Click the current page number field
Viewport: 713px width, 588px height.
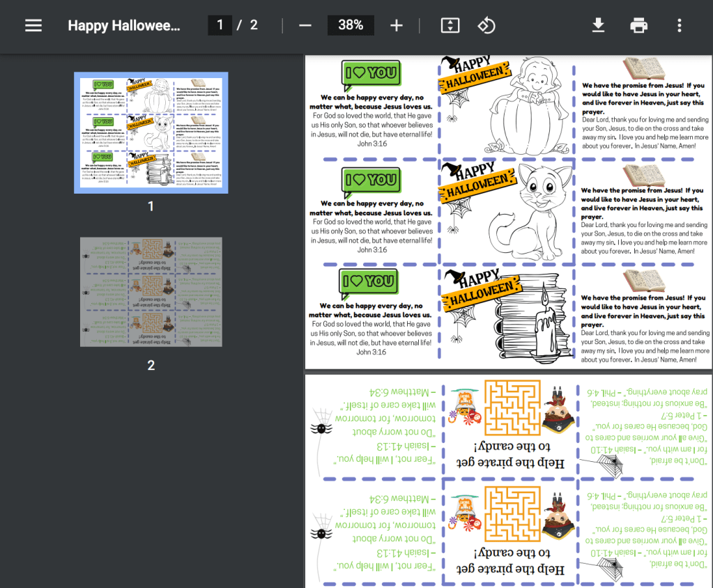click(x=220, y=26)
